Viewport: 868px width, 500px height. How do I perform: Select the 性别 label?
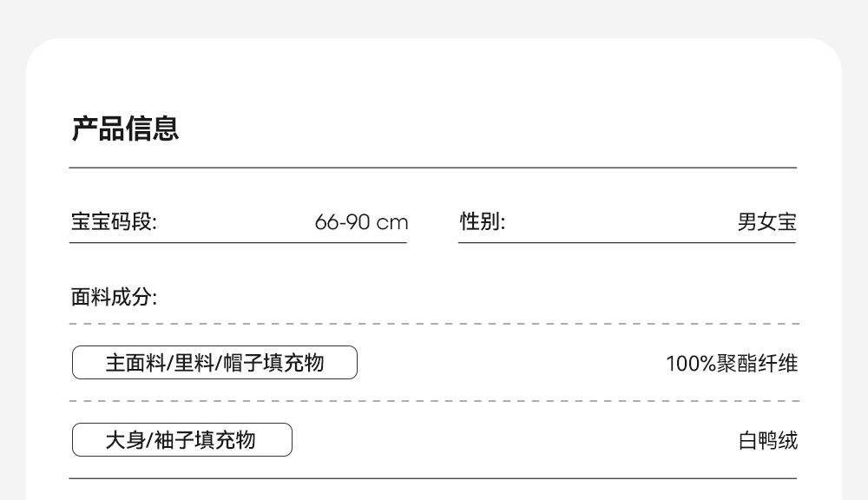(x=483, y=222)
